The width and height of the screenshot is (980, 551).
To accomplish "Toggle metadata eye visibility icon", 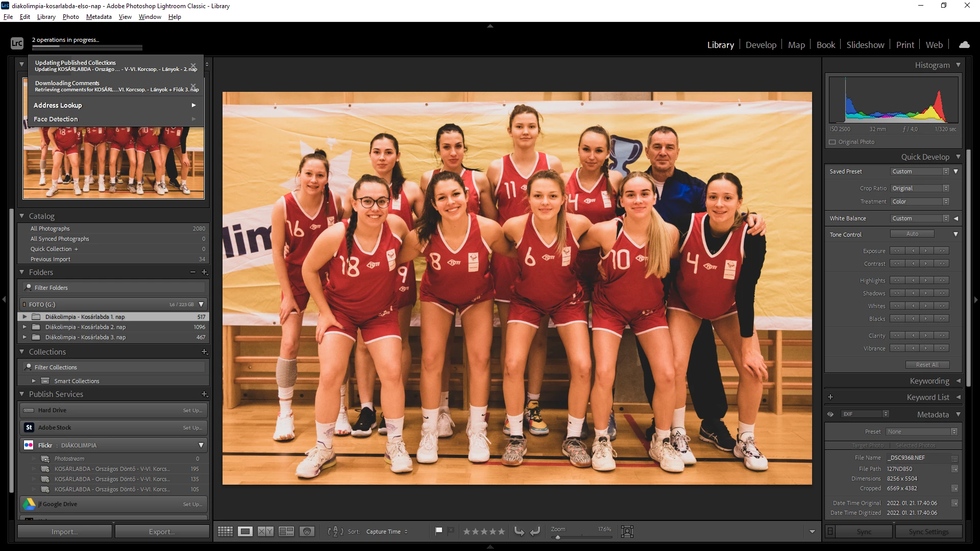I will (830, 414).
